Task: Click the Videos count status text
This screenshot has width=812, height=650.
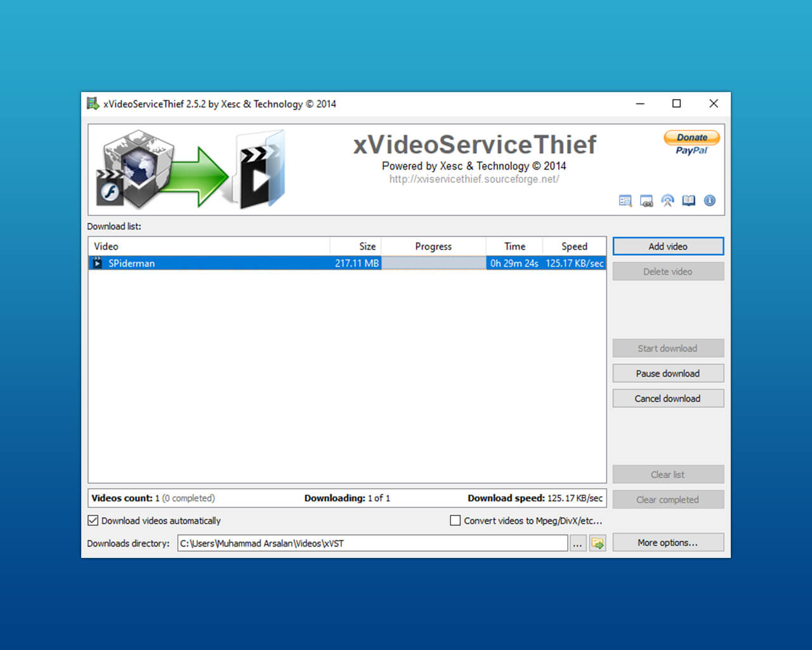Action: [153, 498]
